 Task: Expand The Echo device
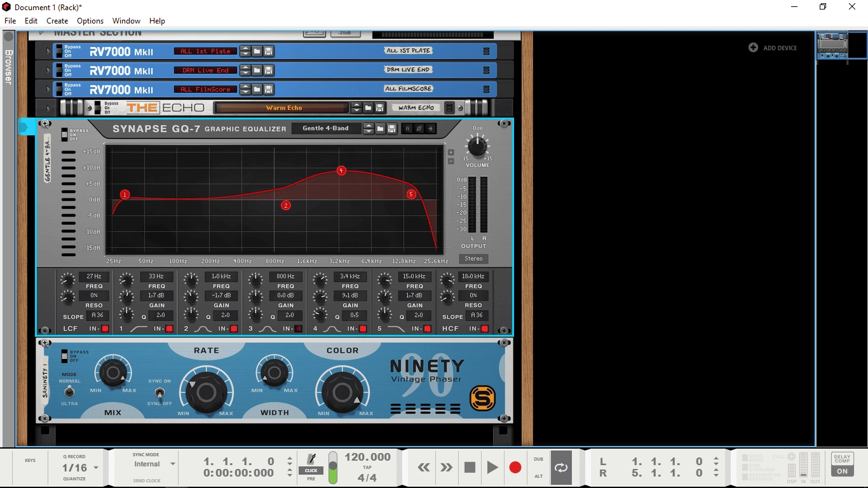pos(47,108)
